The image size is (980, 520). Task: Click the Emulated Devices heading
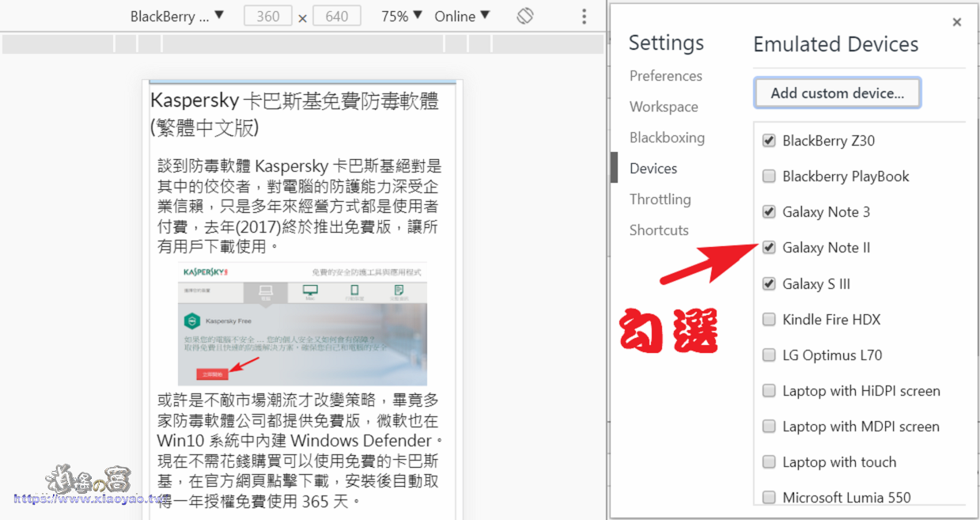coord(836,44)
